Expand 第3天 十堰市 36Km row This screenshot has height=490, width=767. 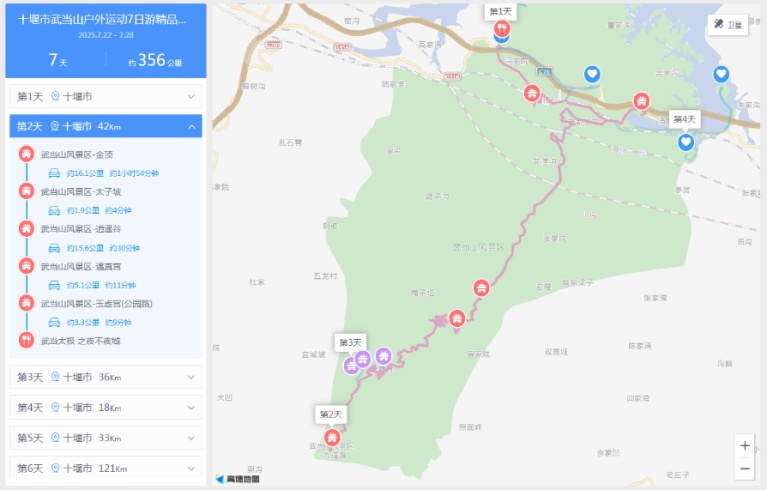click(x=105, y=377)
